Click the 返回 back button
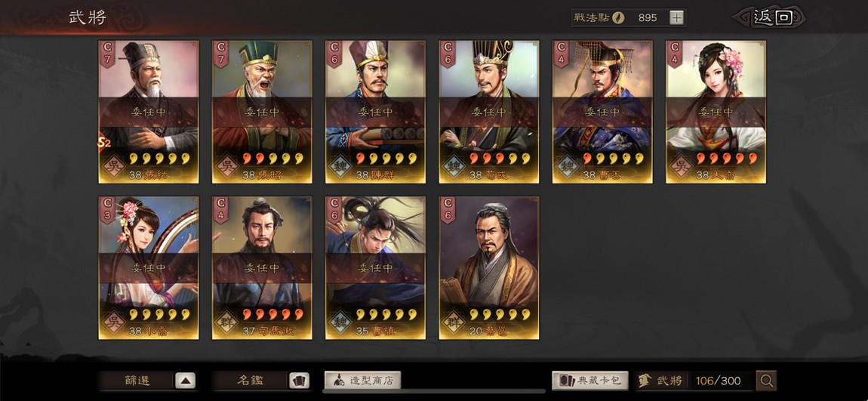 (770, 17)
